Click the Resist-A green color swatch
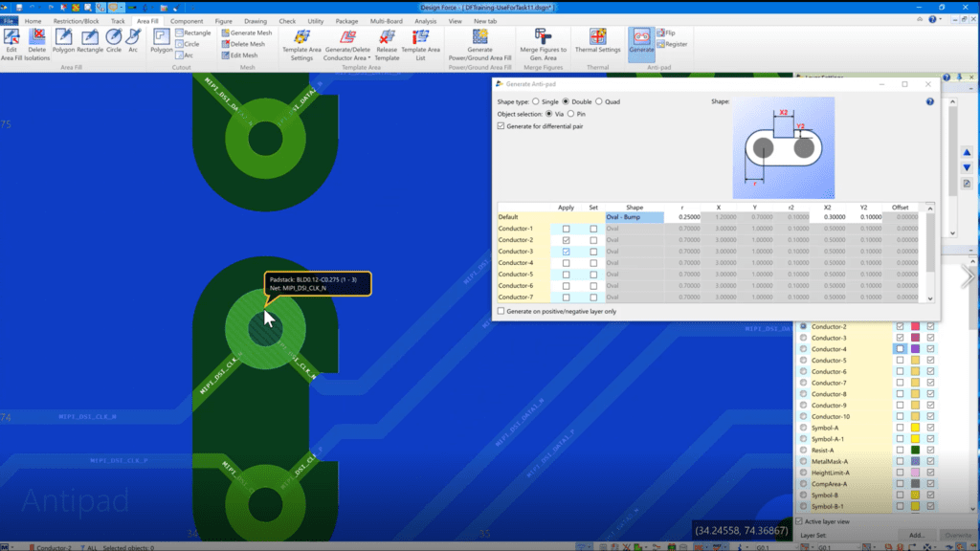Image resolution: width=980 pixels, height=551 pixels. [x=915, y=451]
